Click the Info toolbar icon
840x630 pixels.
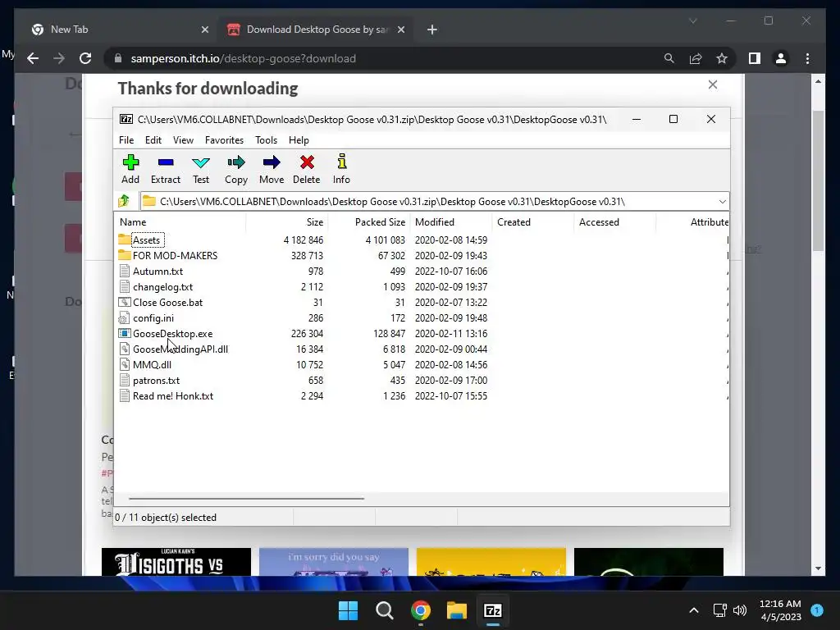pos(341,169)
